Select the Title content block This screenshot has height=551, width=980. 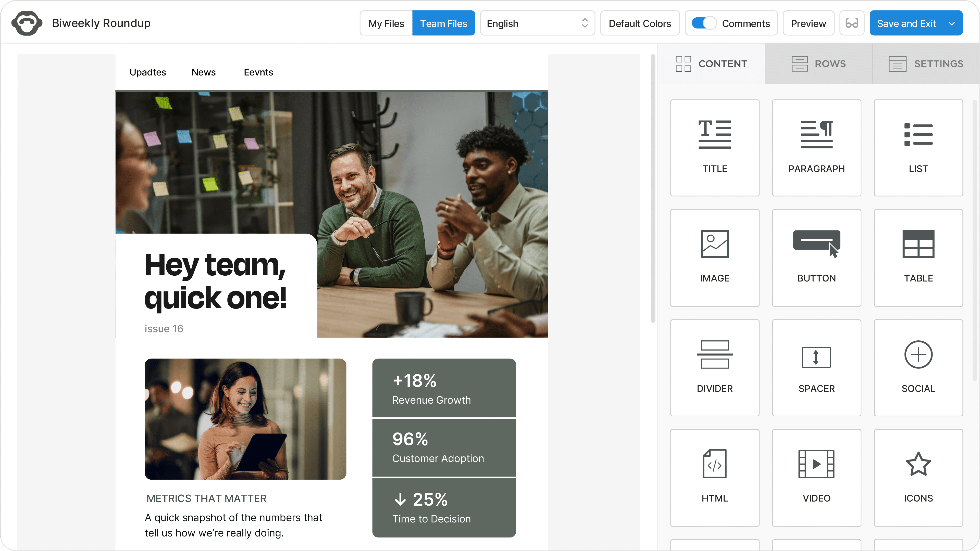(x=714, y=148)
